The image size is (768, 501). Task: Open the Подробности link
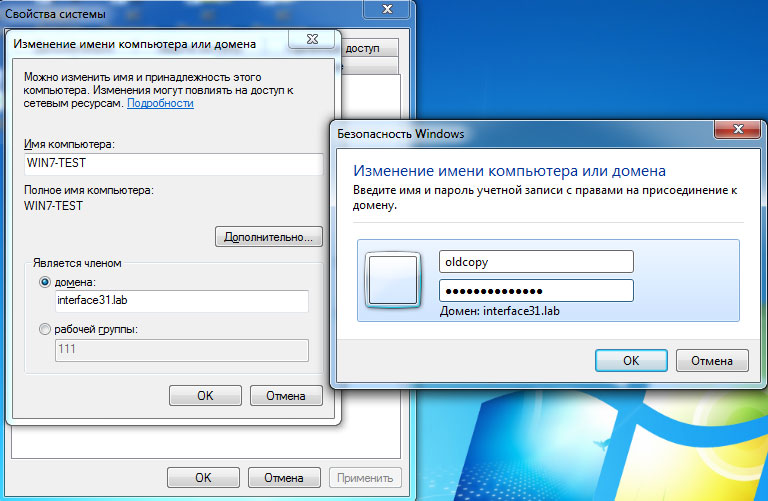coord(160,103)
